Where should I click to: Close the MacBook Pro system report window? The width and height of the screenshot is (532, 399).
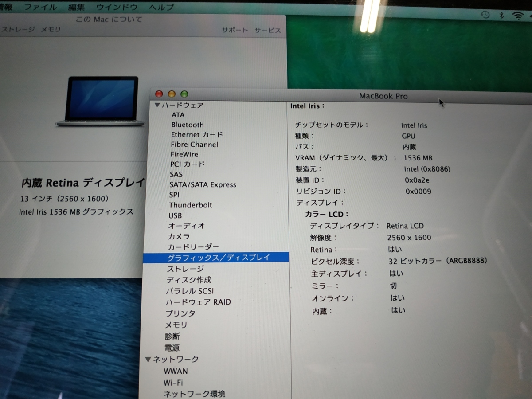tap(159, 94)
